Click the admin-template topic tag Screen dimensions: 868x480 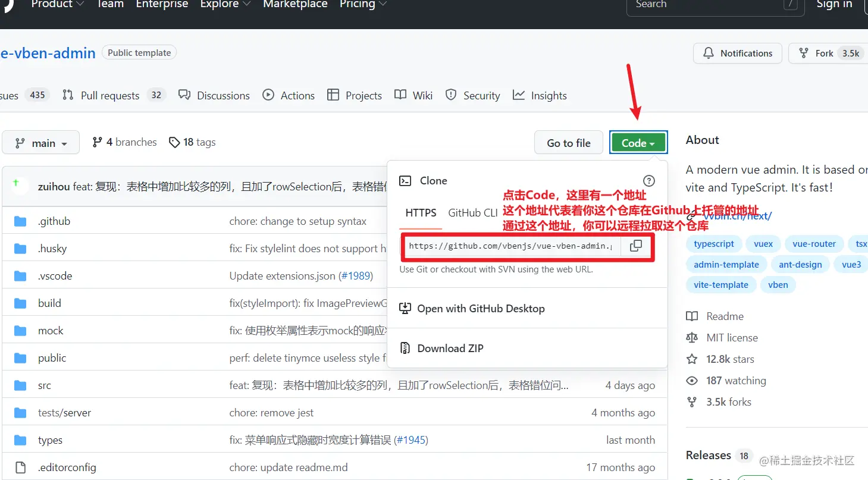pos(726,265)
